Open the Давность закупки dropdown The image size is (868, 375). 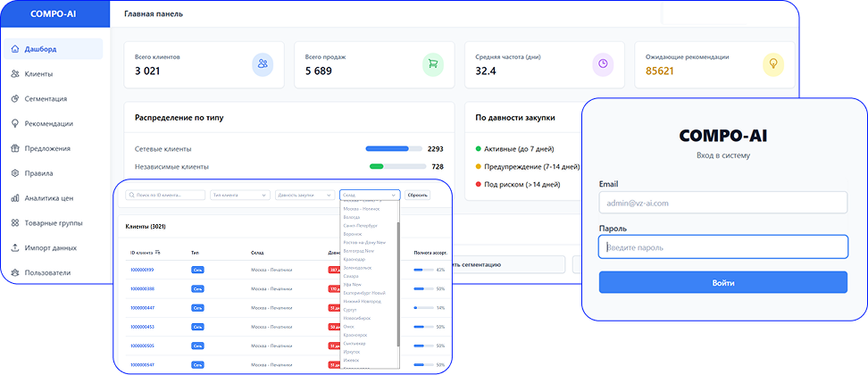(x=304, y=195)
